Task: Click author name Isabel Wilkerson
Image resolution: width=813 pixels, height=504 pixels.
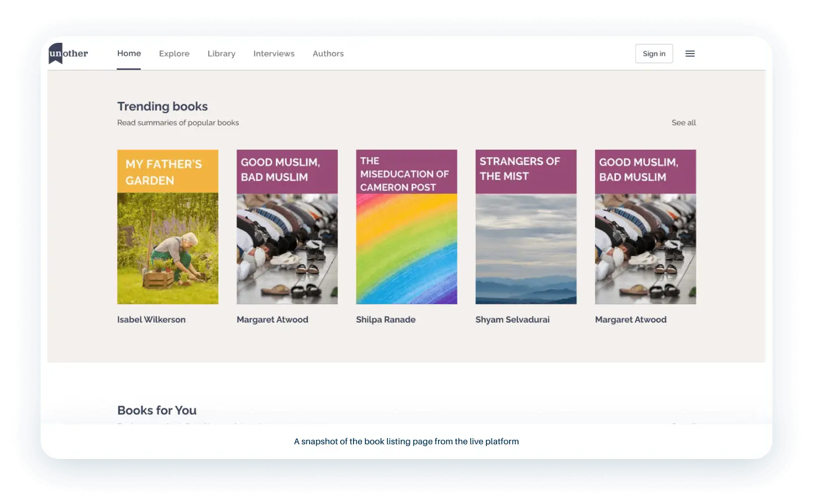Action: pos(151,319)
